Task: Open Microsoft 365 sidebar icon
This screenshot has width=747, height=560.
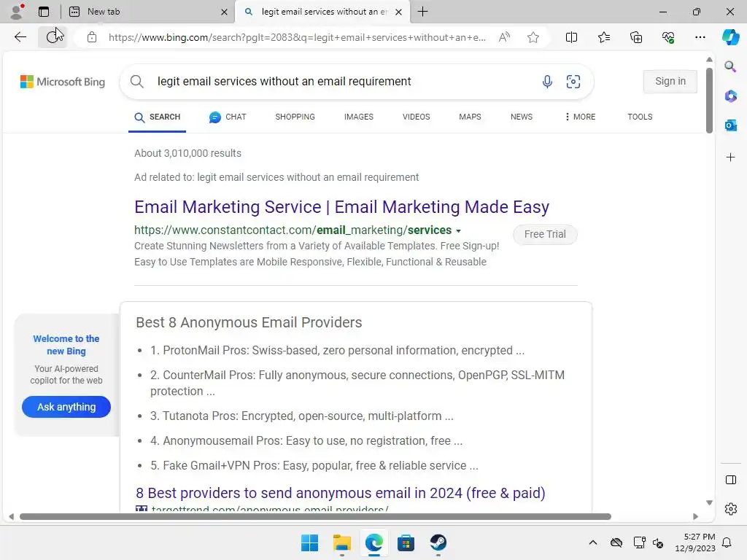Action: (730, 96)
